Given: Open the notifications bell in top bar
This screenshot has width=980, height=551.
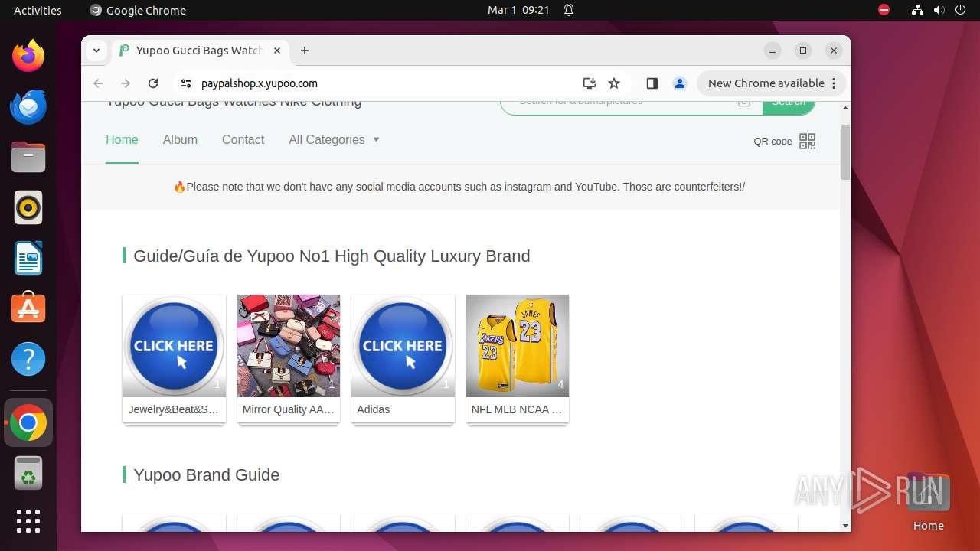Looking at the screenshot, I should click(569, 10).
